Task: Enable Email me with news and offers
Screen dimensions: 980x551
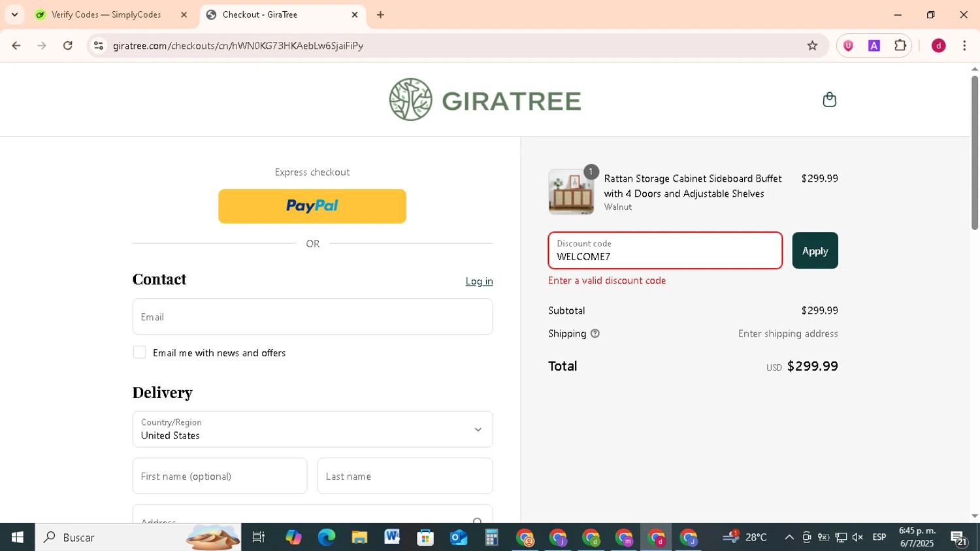Action: click(139, 352)
